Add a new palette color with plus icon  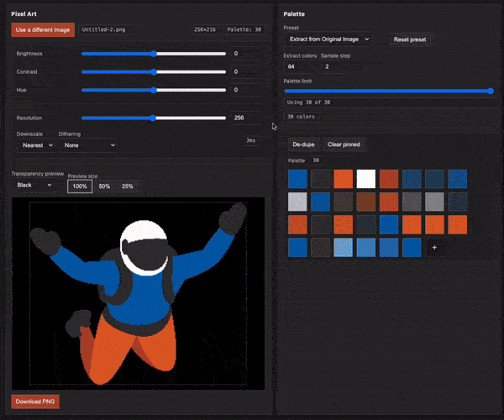434,248
